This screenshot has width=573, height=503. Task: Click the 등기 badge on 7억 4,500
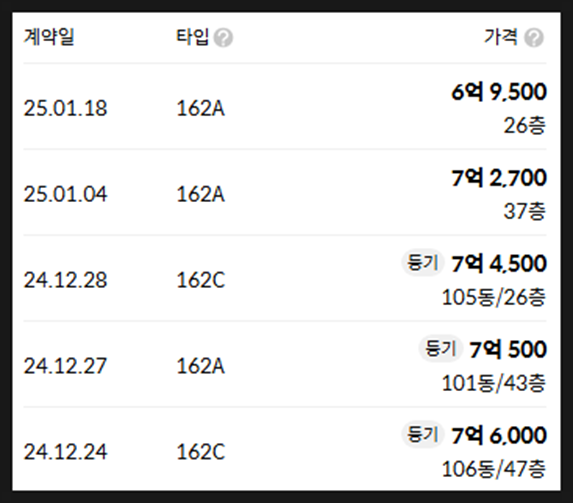(422, 262)
